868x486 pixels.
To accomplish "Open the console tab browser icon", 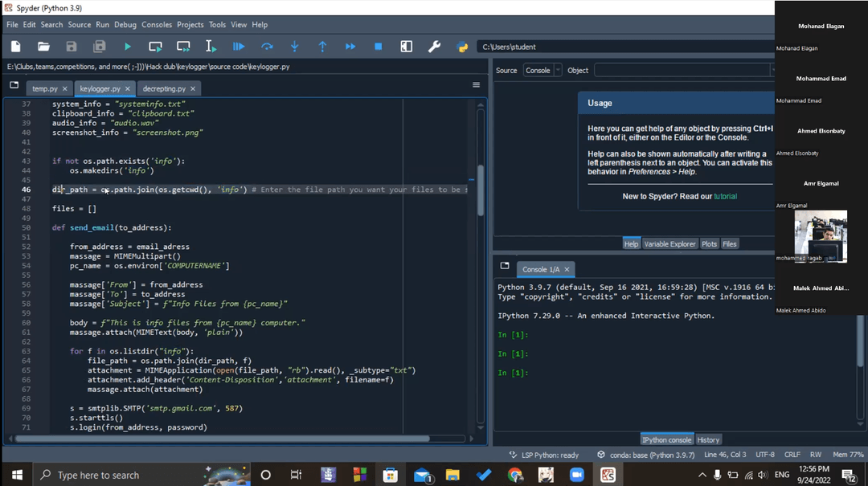I will click(504, 266).
